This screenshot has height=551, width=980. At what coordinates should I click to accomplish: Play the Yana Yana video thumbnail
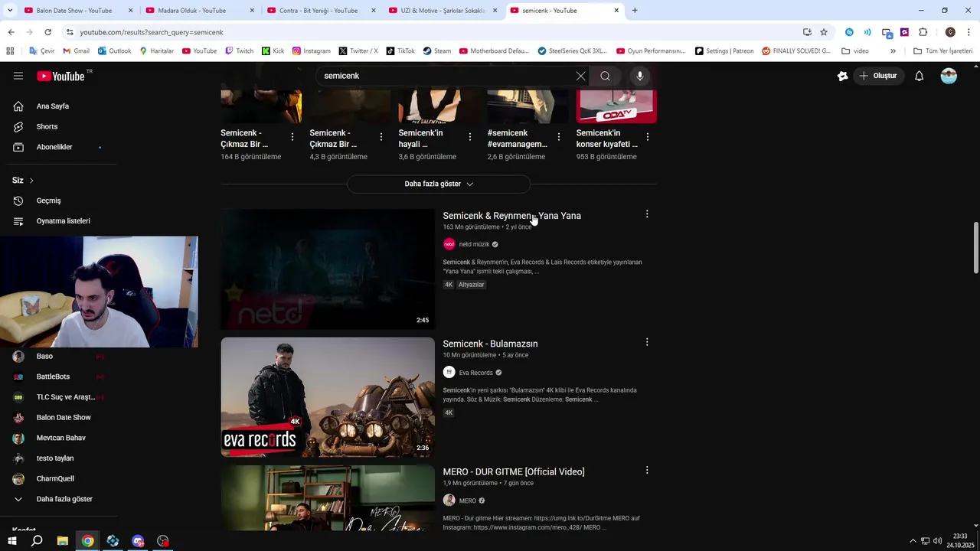coord(328,269)
